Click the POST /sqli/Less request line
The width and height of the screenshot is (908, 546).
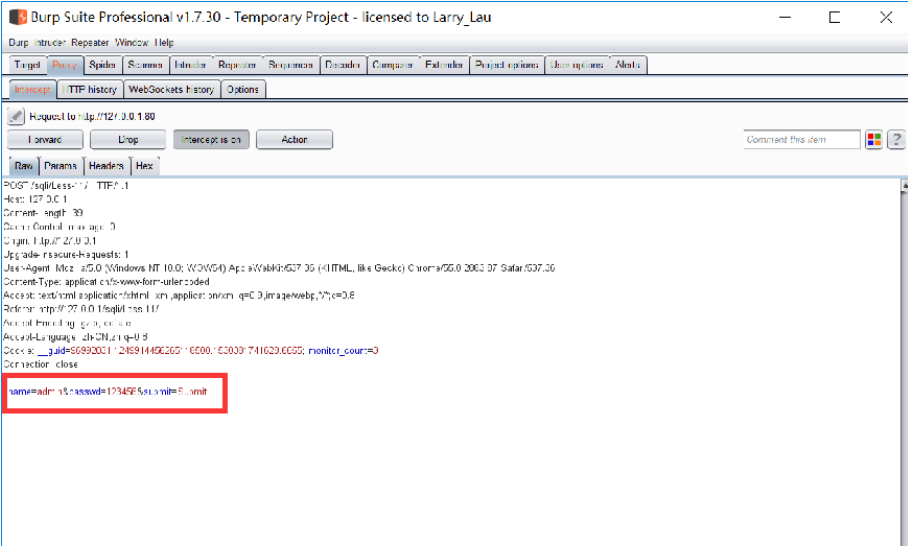coord(66,186)
